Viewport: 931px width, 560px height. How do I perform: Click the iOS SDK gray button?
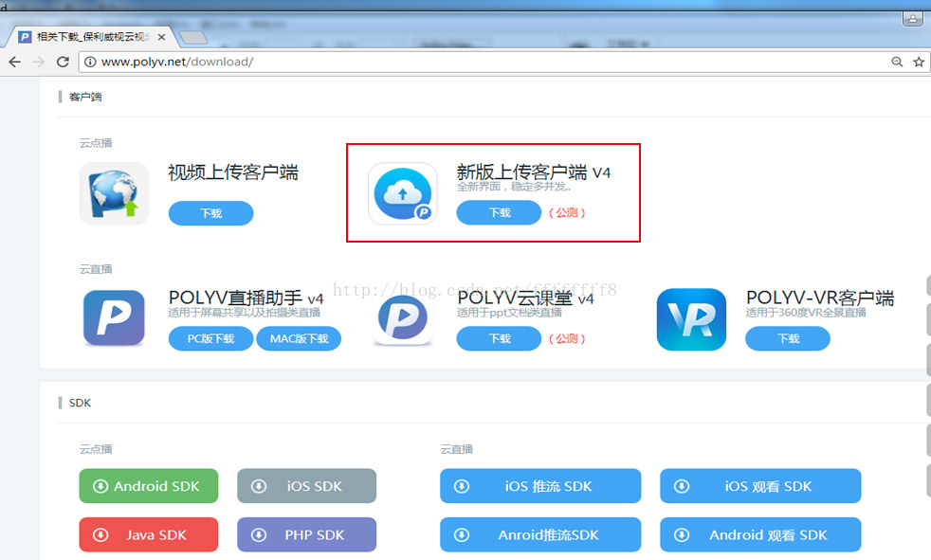[306, 486]
